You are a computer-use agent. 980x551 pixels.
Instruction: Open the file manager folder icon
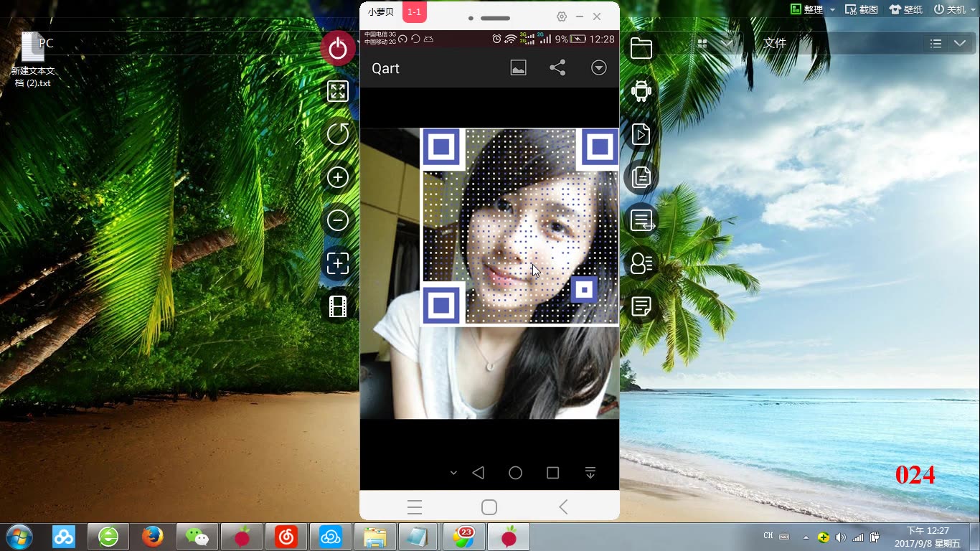pos(641,48)
